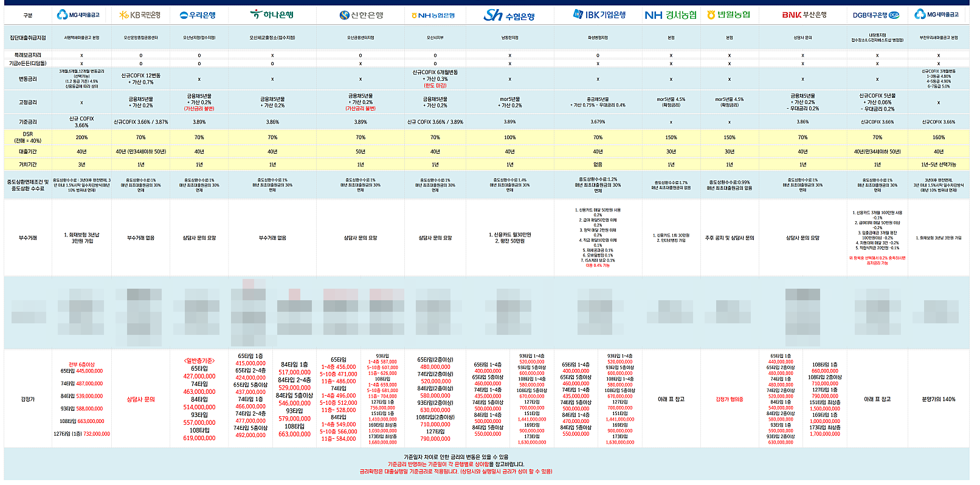Click the 하나은행 logo

point(272,14)
